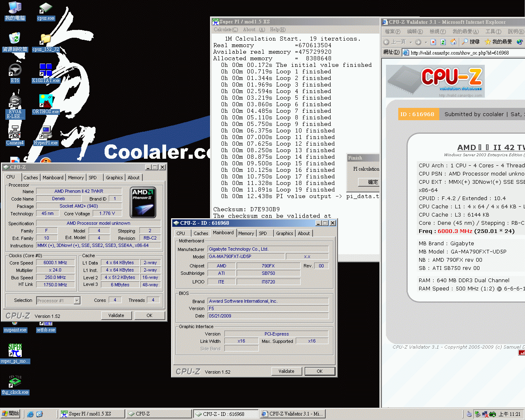
Task: Select Graphics tab in CPU-Z ID 616968 window
Action: point(285,233)
